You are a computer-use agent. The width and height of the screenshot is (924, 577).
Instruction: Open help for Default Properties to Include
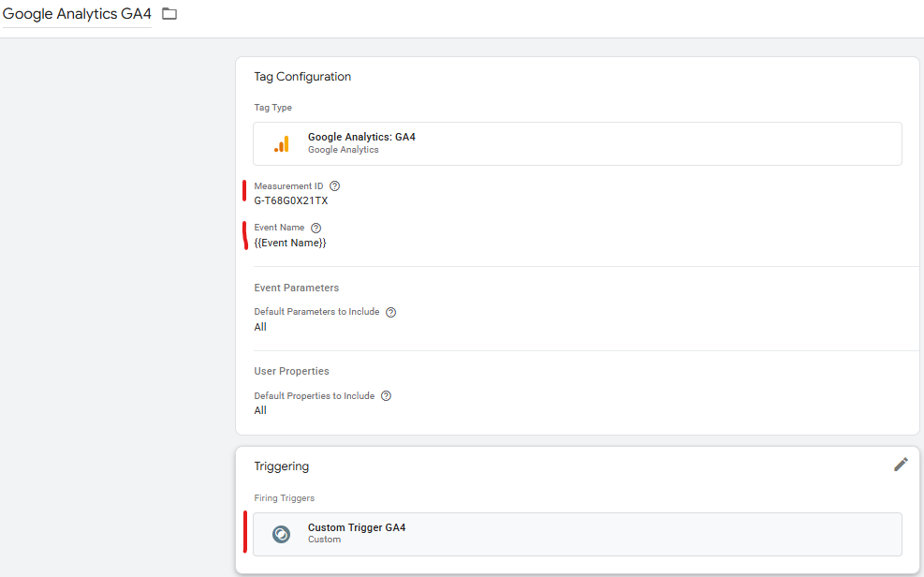[386, 396]
